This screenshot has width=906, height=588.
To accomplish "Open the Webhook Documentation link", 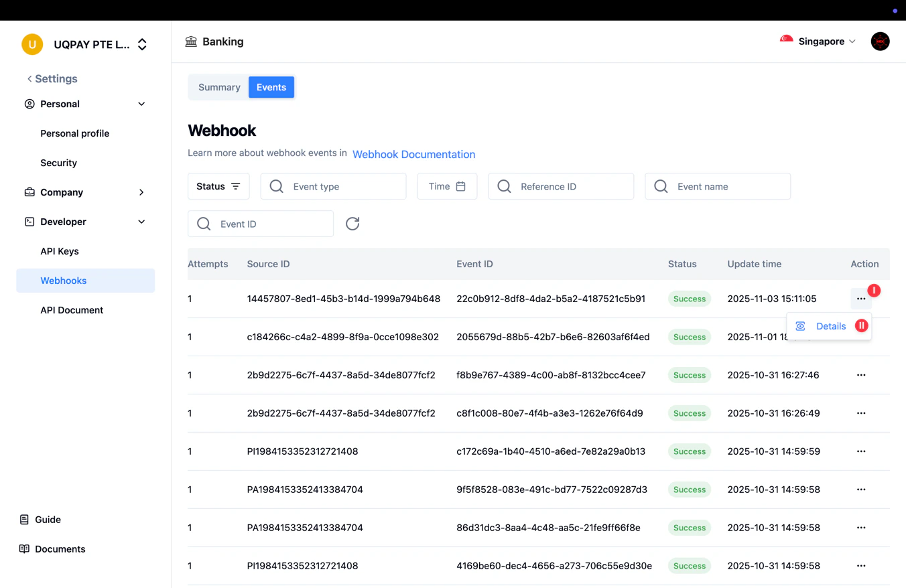I will click(x=413, y=154).
